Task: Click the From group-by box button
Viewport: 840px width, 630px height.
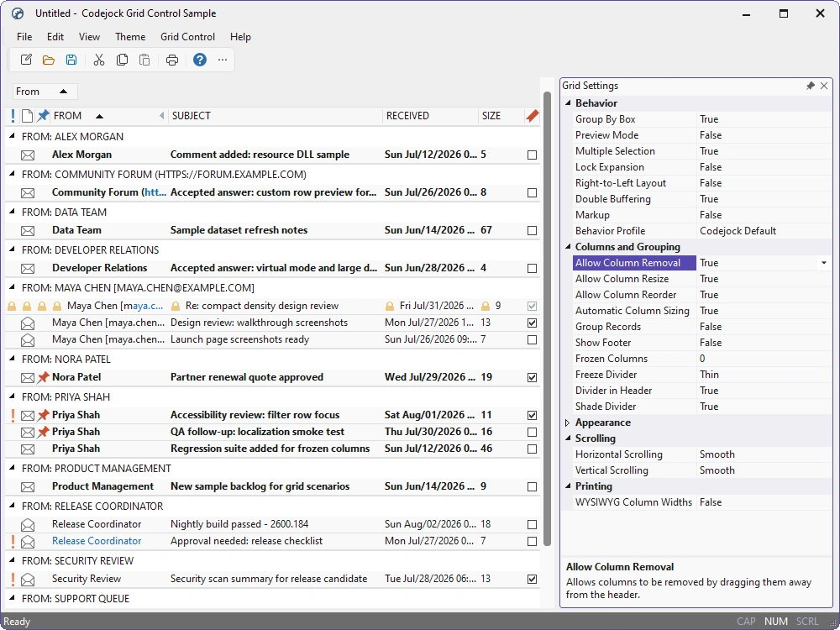Action: [x=45, y=92]
